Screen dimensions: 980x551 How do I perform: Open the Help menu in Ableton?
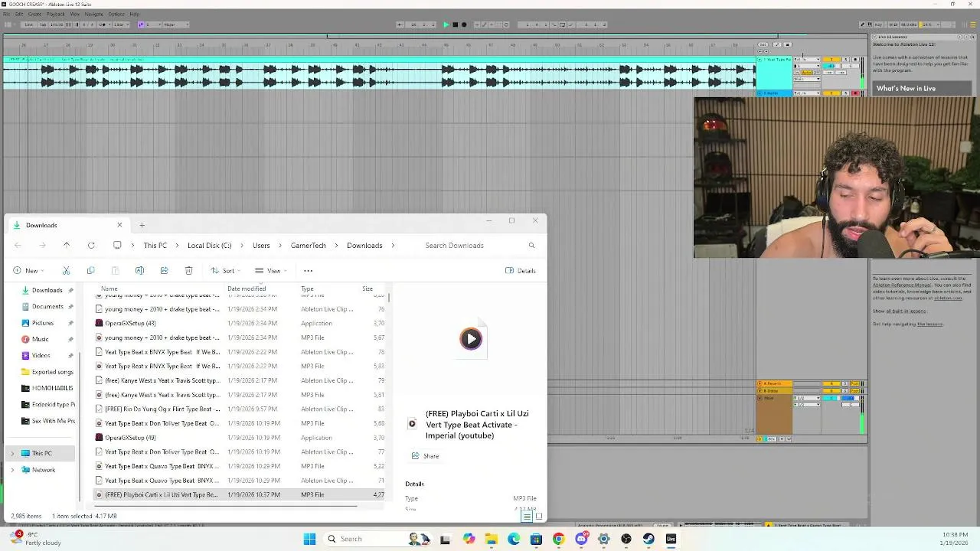[134, 14]
